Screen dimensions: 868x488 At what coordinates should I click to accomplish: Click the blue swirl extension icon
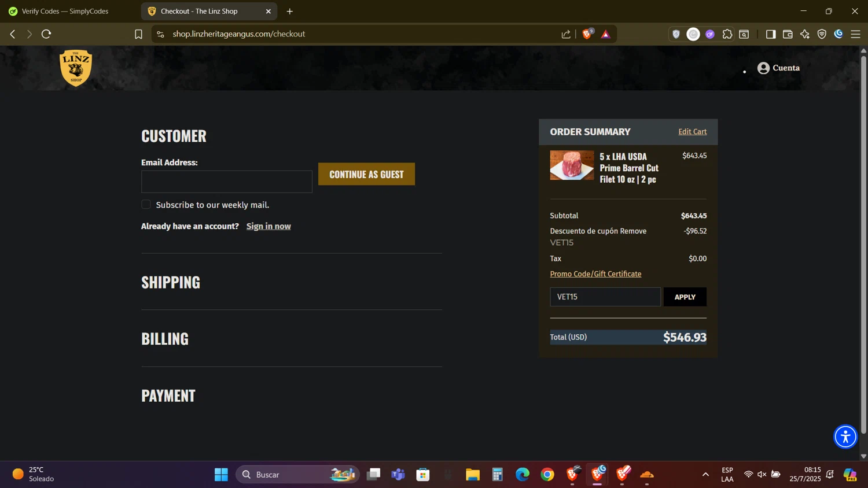pos(838,34)
